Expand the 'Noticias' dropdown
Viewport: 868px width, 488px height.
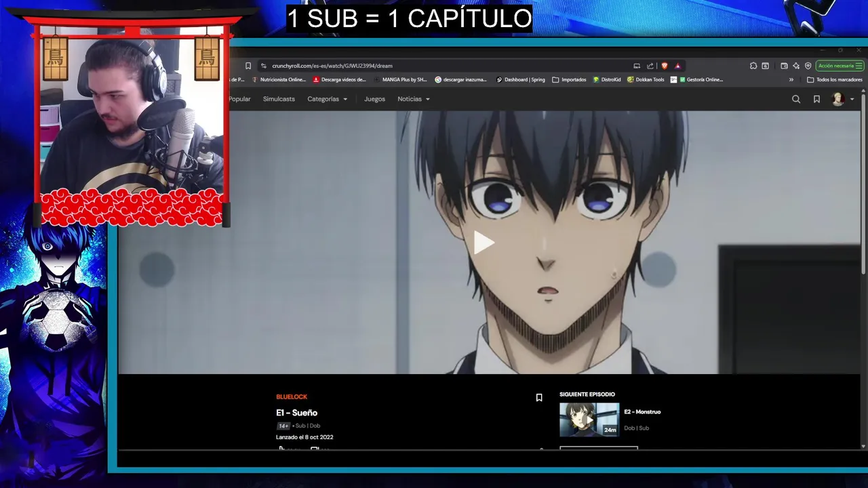coord(414,99)
